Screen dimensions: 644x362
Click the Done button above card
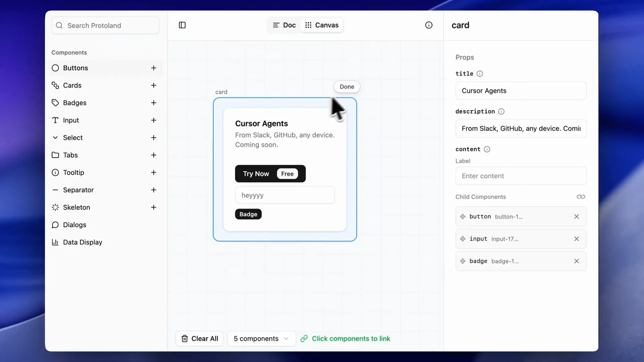[347, 87]
